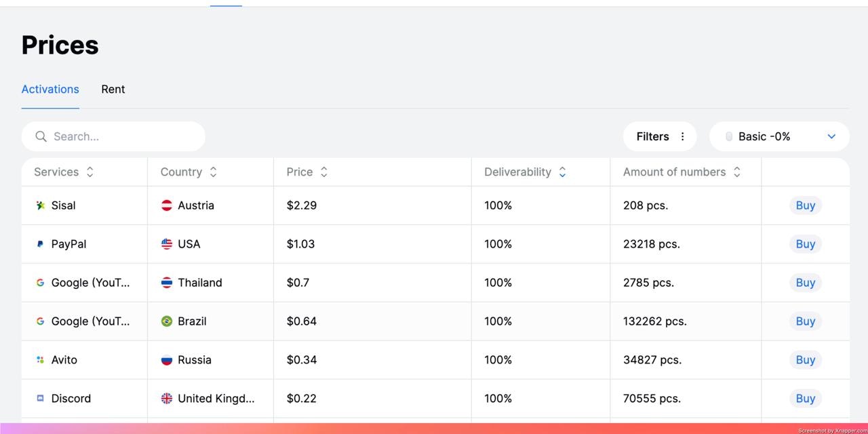Click the United Kingdom flag icon

[x=167, y=399]
